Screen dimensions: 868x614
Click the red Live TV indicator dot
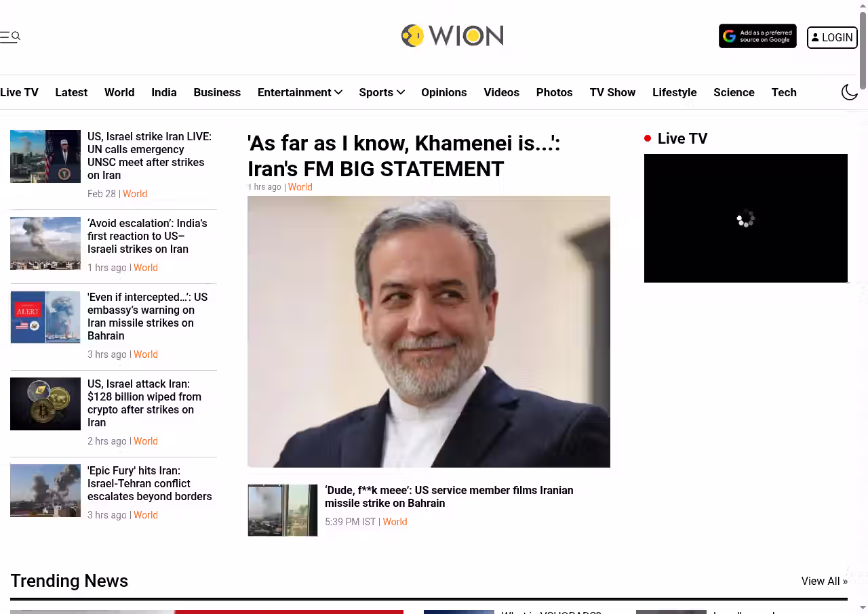[x=648, y=138]
